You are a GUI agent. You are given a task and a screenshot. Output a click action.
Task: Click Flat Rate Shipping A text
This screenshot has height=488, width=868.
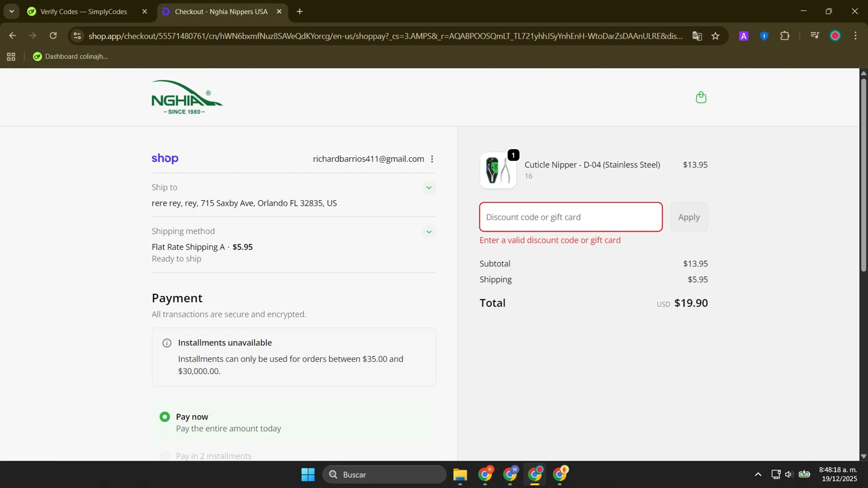(188, 247)
